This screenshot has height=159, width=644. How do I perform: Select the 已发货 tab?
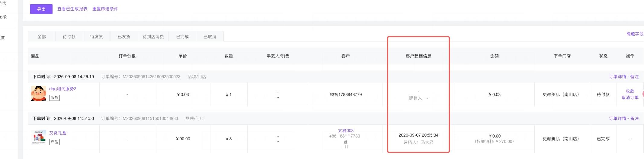click(124, 37)
